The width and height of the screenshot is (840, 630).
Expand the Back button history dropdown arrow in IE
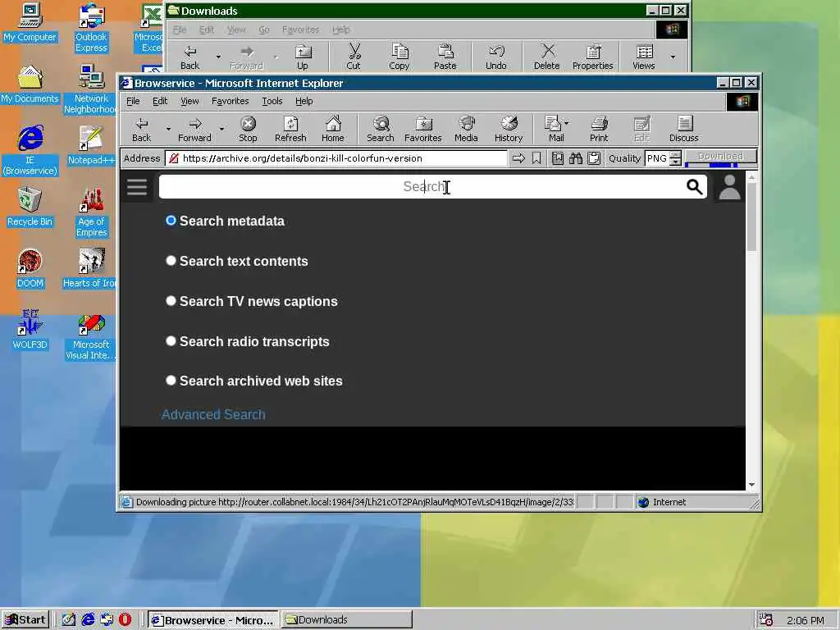tap(168, 129)
